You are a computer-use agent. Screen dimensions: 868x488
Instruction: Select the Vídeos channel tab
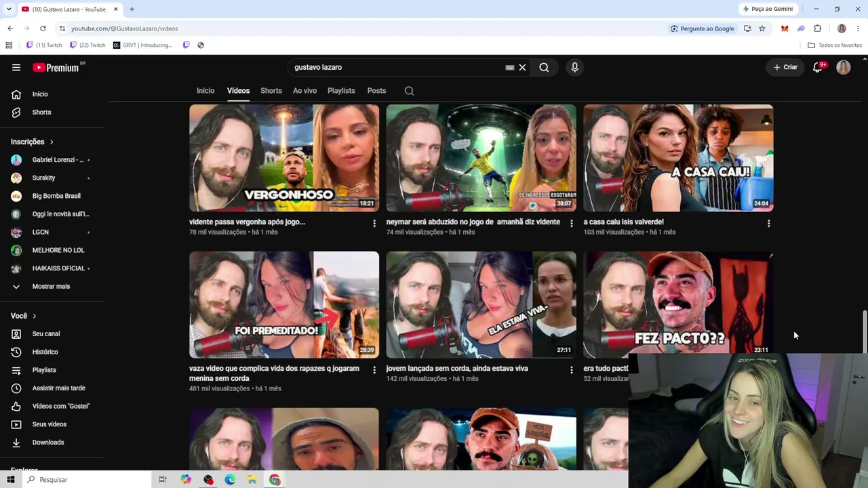point(238,91)
